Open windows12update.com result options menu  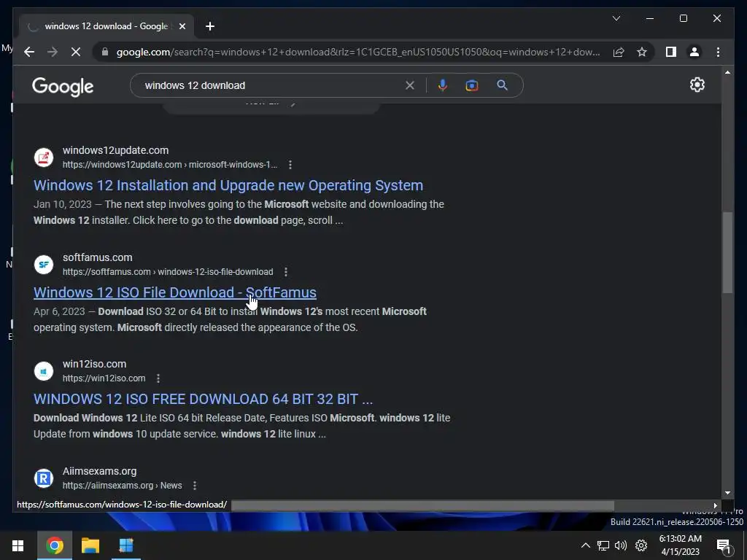click(290, 165)
